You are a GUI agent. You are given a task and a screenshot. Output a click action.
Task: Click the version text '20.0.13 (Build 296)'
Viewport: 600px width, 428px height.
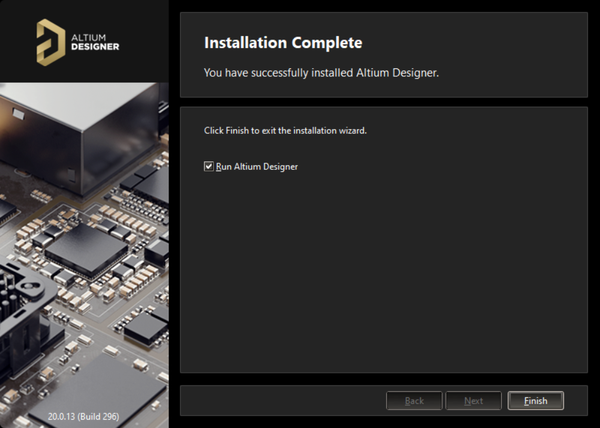(83, 416)
